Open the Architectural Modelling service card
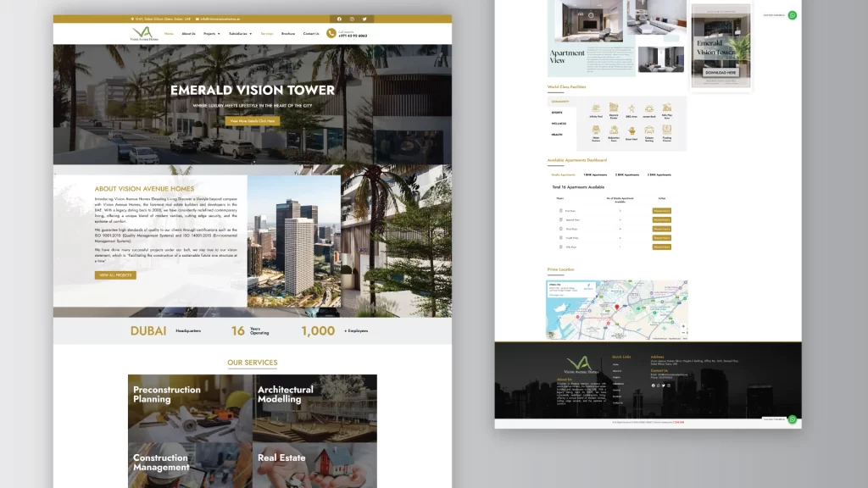The image size is (868, 488). coord(314,408)
